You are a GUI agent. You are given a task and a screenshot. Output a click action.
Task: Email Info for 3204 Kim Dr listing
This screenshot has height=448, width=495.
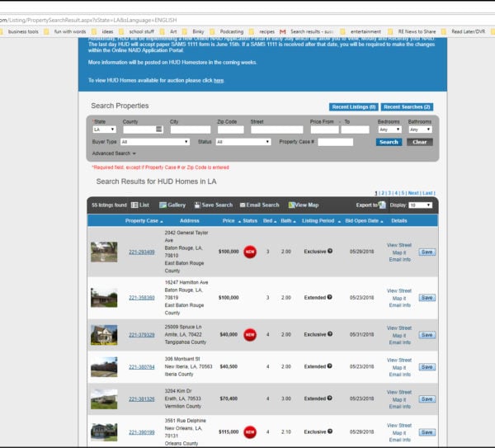coord(399,407)
